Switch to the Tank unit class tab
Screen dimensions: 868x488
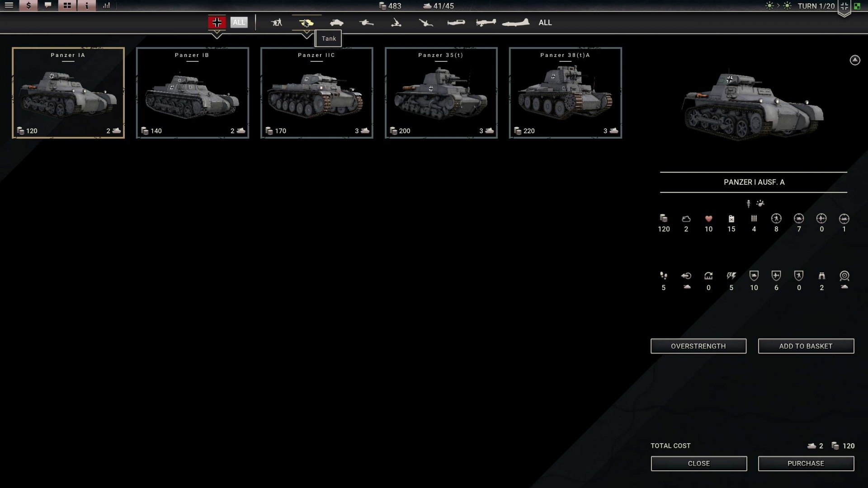[x=306, y=22]
